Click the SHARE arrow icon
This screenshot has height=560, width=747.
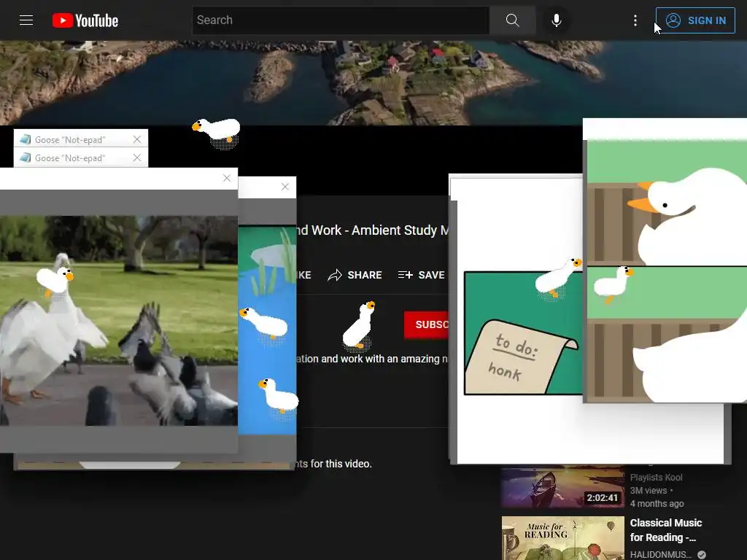(x=334, y=275)
